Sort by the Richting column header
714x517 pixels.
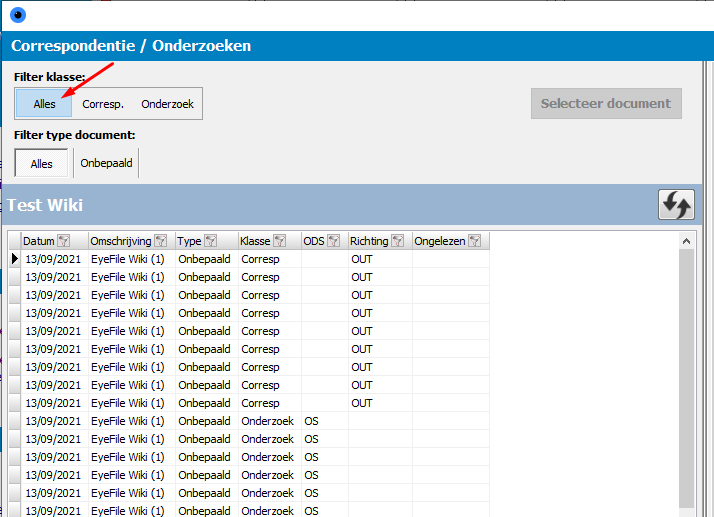pyautogui.click(x=369, y=241)
